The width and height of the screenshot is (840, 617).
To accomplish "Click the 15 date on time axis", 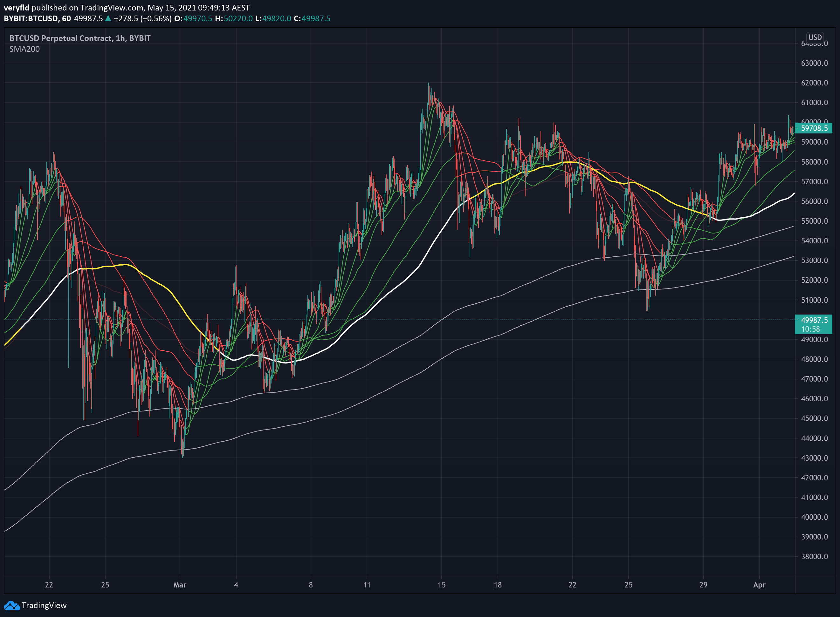I will pos(442,585).
